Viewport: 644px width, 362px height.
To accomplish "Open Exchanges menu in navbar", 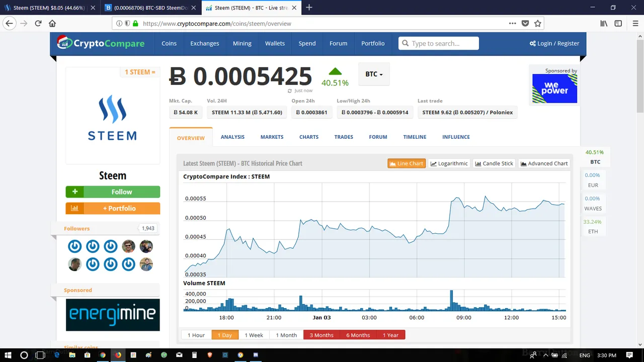I will click(x=205, y=43).
